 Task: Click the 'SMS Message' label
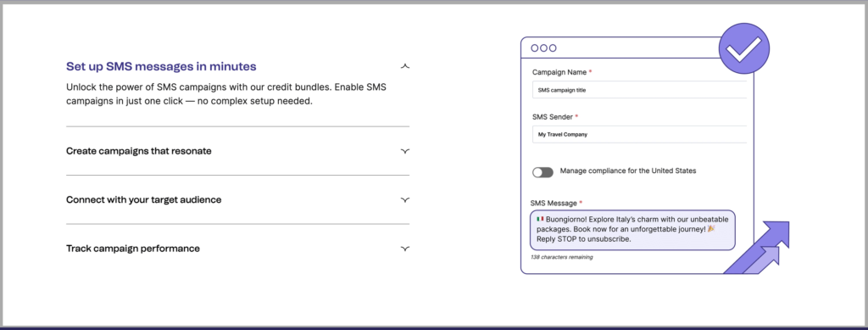pos(556,204)
